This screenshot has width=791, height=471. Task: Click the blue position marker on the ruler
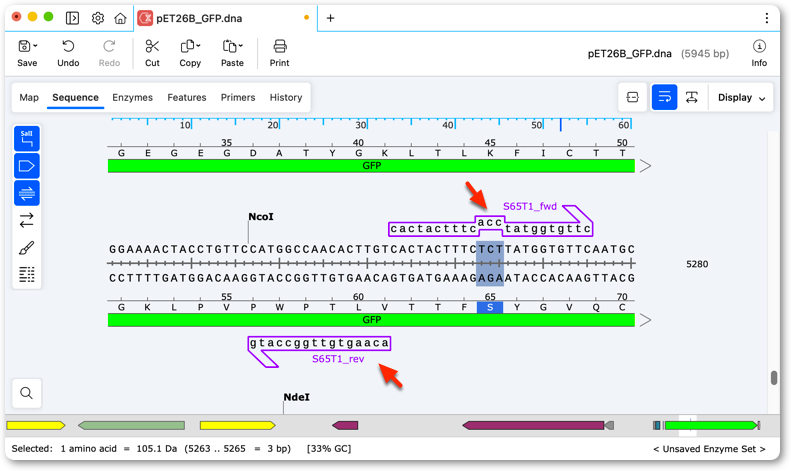point(560,125)
